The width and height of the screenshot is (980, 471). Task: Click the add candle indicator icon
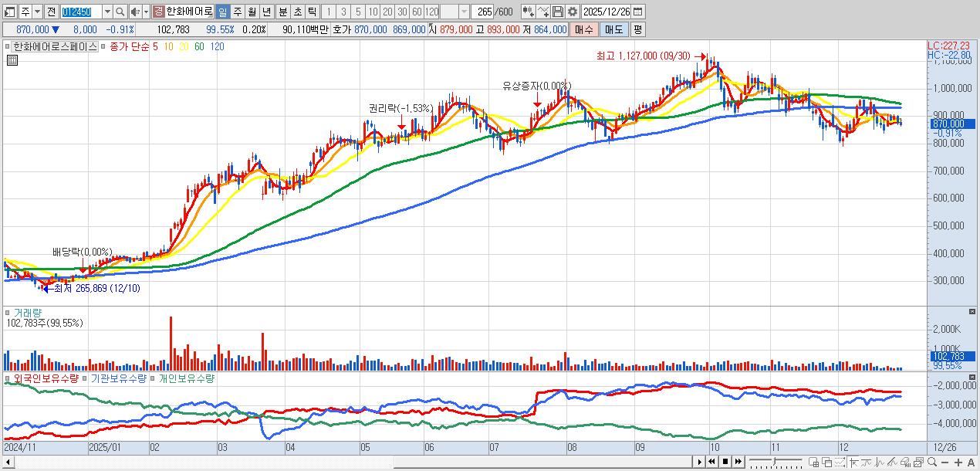coord(529,12)
